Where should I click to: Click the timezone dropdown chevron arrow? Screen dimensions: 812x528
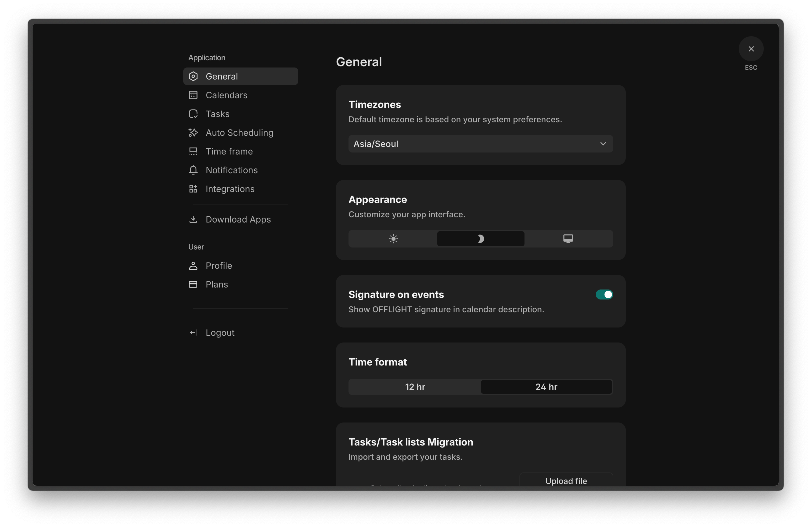pos(603,144)
